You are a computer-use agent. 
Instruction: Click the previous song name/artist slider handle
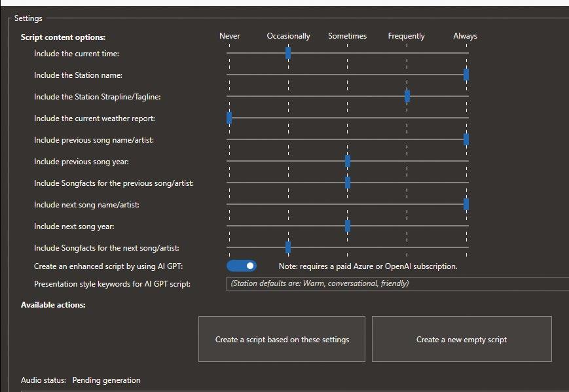coord(466,139)
